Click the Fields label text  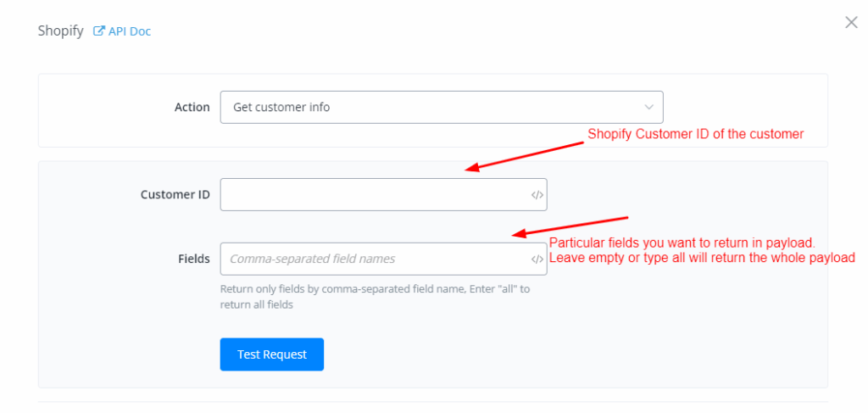[192, 259]
